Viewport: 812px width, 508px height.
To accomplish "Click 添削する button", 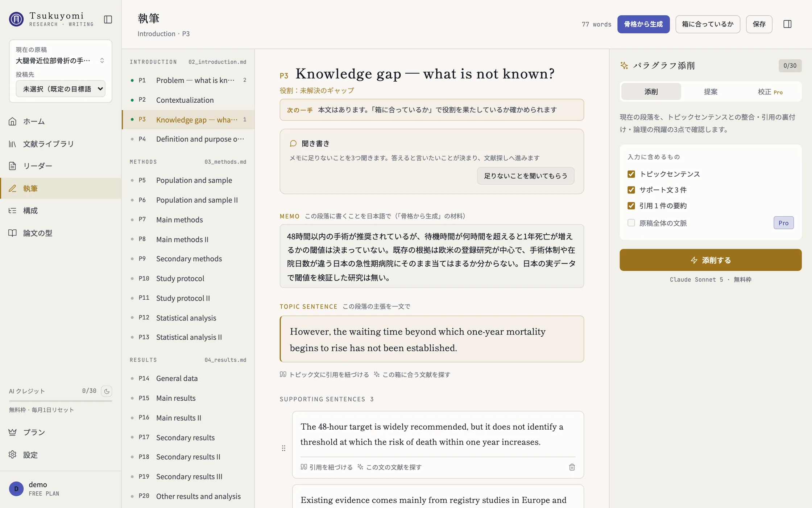I will tap(710, 260).
